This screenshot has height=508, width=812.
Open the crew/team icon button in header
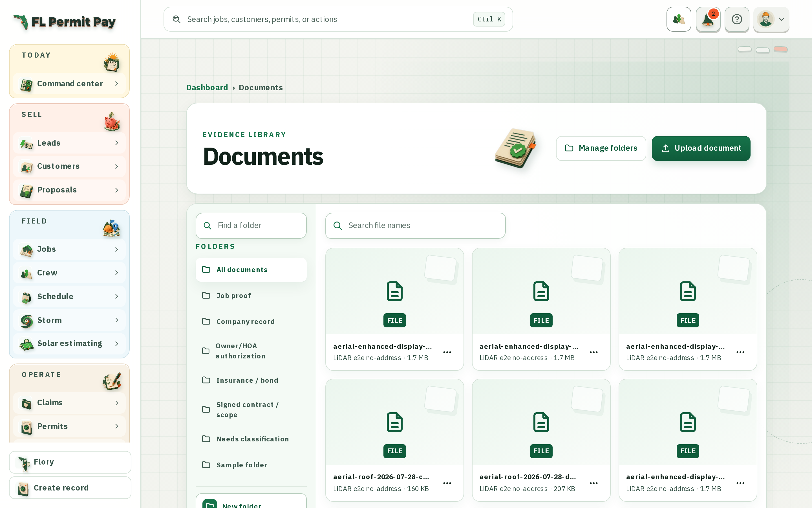pyautogui.click(x=678, y=19)
